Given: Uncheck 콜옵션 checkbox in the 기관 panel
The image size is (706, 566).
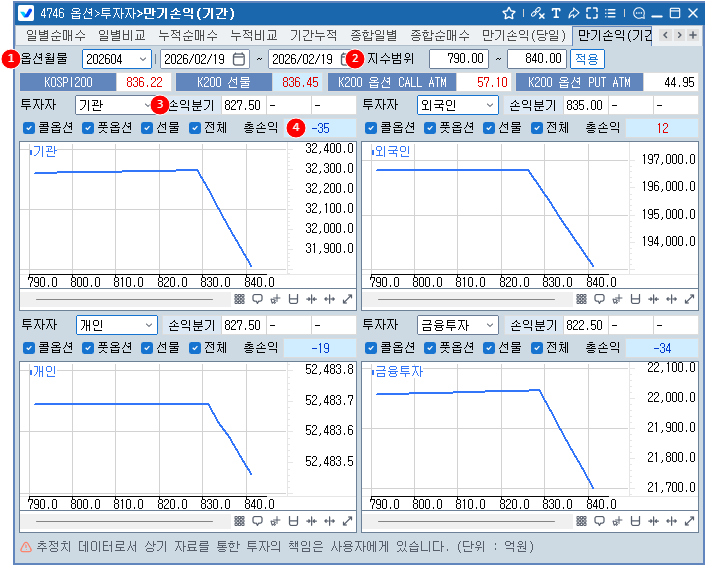Looking at the screenshot, I should click(29, 128).
